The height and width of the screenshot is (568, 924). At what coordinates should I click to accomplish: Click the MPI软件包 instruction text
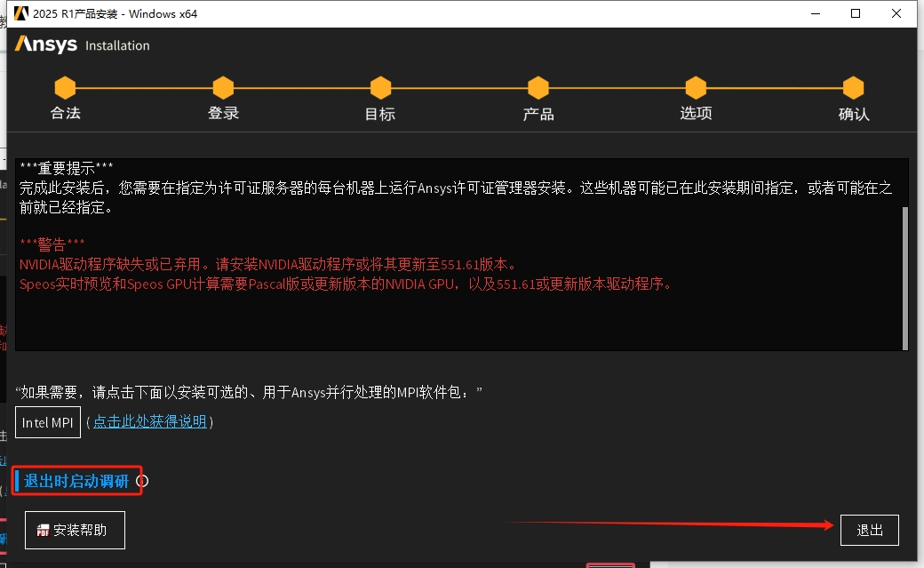click(249, 392)
